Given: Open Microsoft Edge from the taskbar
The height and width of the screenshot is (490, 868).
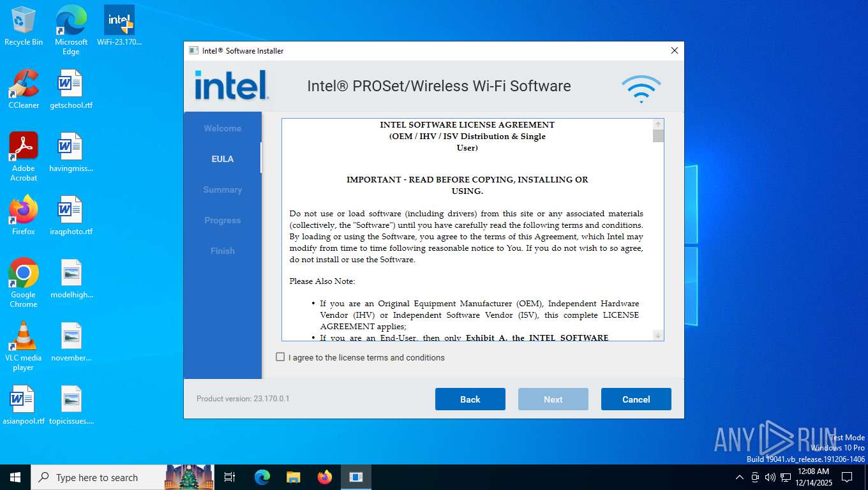Looking at the screenshot, I should [x=262, y=477].
